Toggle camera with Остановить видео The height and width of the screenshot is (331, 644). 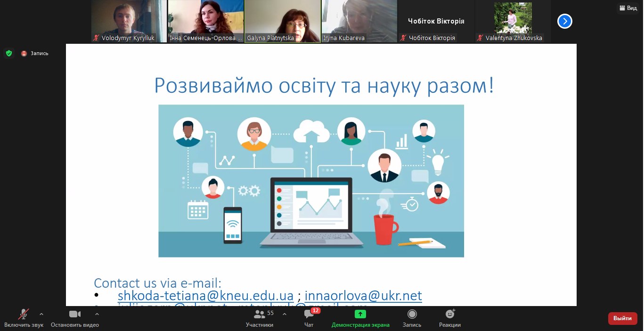point(75,318)
